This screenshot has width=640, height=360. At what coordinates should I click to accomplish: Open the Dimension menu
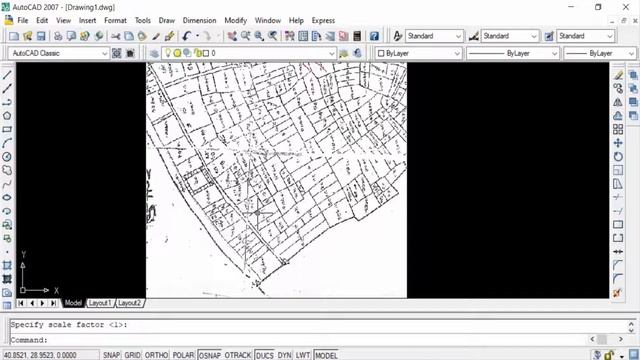tap(200, 20)
